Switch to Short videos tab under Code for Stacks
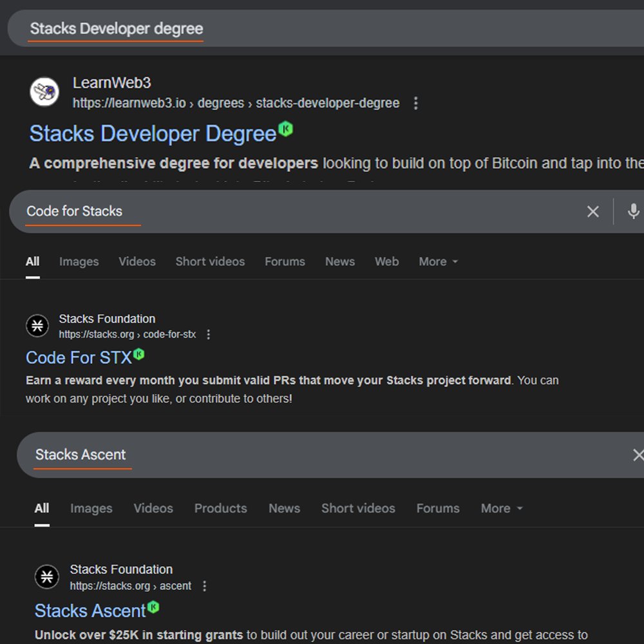Viewport: 644px width, 644px height. point(210,261)
